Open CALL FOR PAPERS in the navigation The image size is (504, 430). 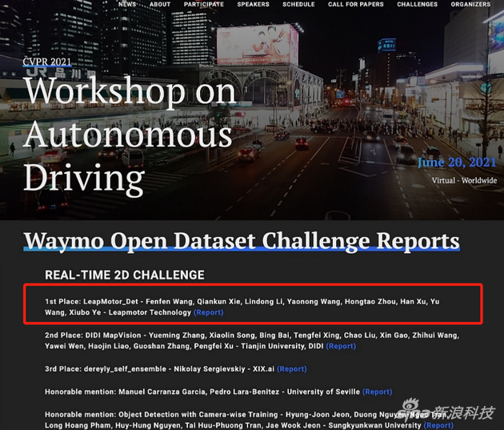(x=356, y=4)
